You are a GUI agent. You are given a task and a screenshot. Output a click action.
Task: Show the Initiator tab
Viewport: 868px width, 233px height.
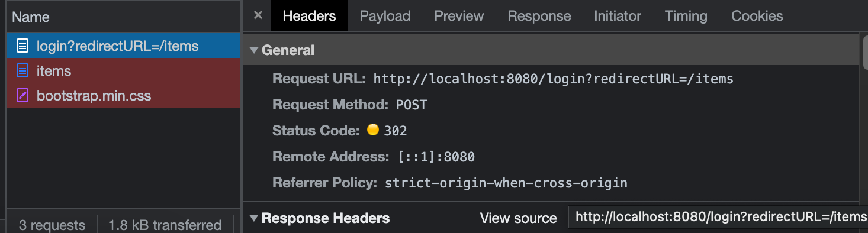[618, 16]
